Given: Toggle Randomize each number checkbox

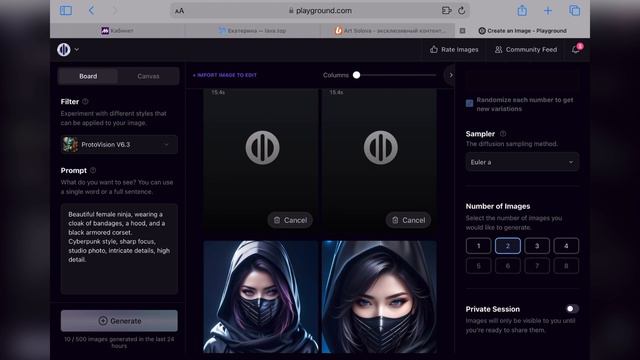Looking at the screenshot, I should pos(469,103).
